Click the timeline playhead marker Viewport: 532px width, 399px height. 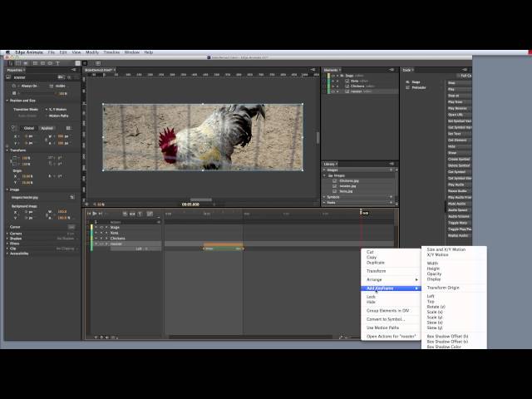(361, 212)
